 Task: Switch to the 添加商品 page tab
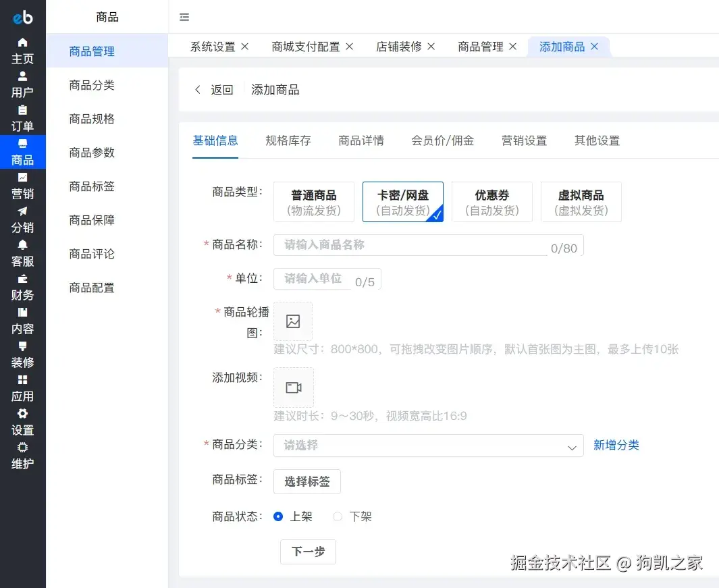point(563,46)
